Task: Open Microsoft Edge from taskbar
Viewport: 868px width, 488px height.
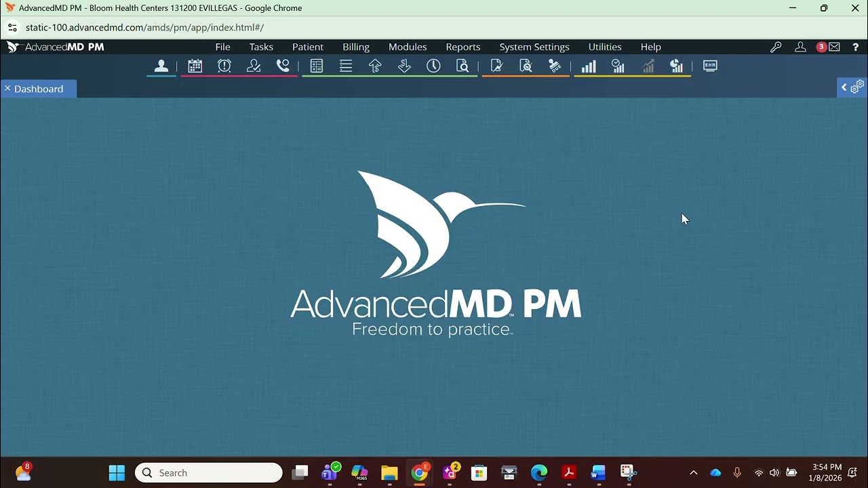Action: [539, 472]
